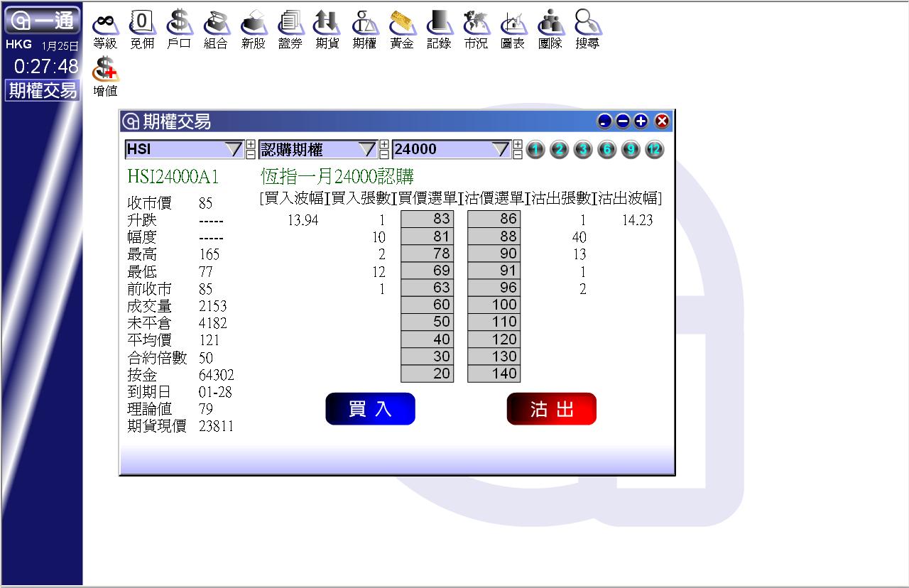Select the 12-month round button

point(654,150)
